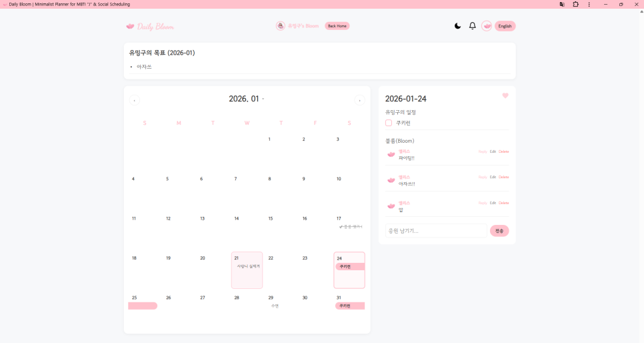Open browser extensions puzzle icon
This screenshot has height=343, width=644.
(575, 4)
